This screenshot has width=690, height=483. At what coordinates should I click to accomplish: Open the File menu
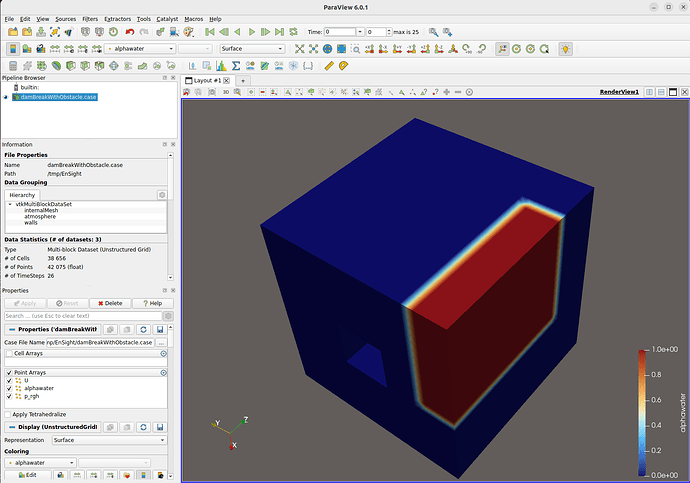tap(9, 19)
